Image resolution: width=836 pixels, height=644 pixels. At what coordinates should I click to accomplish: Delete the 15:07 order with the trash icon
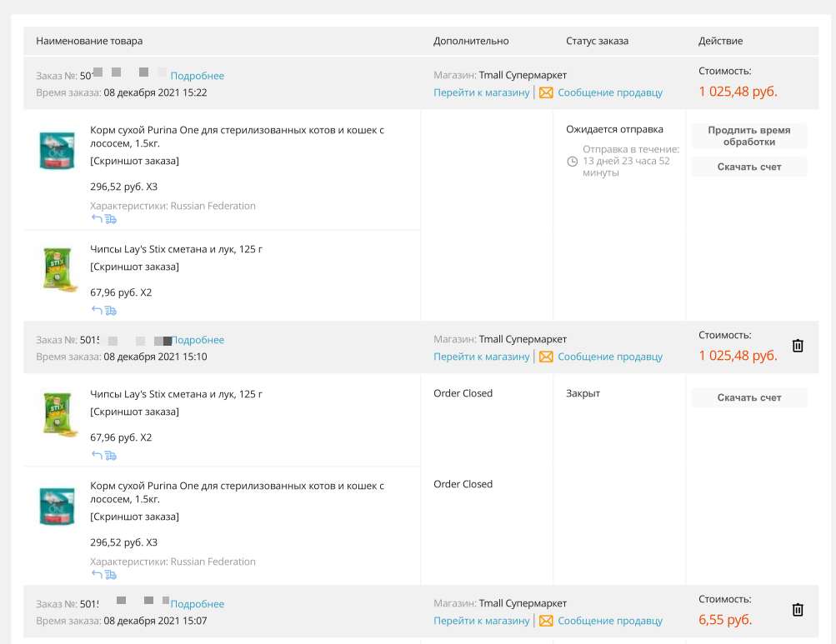798,609
